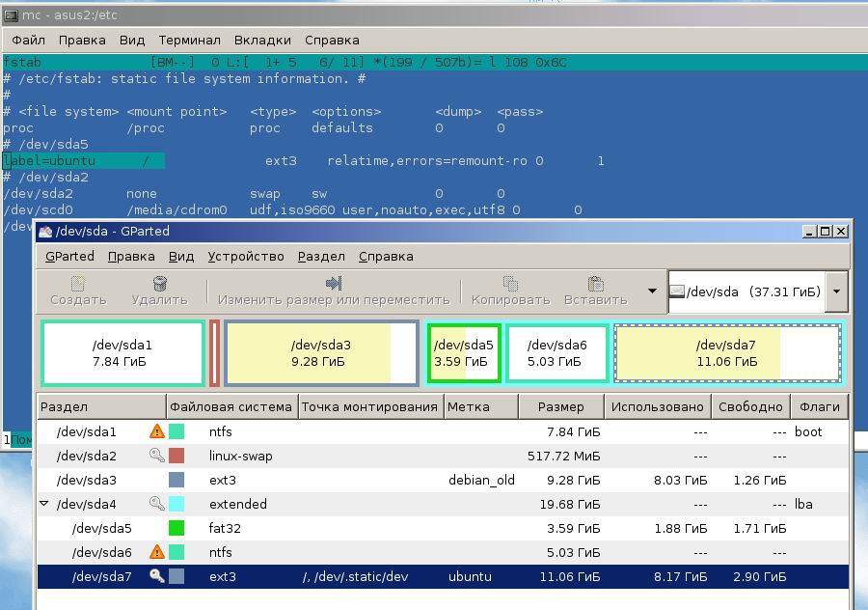Sort by the Раздел column header
The width and height of the screenshot is (868, 610).
point(102,406)
